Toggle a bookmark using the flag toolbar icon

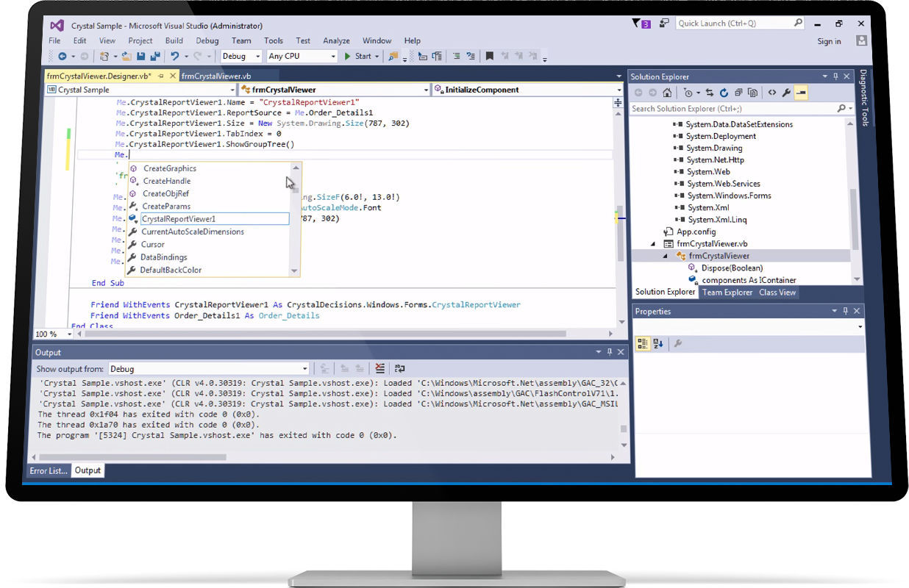point(489,56)
